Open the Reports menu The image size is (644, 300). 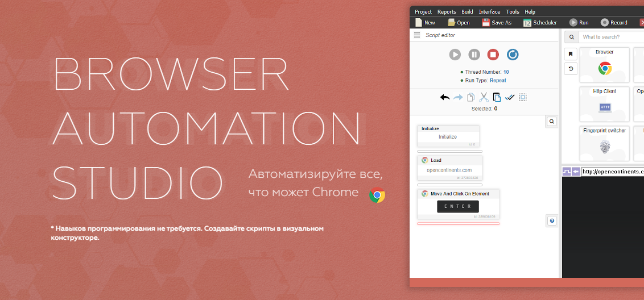(447, 12)
